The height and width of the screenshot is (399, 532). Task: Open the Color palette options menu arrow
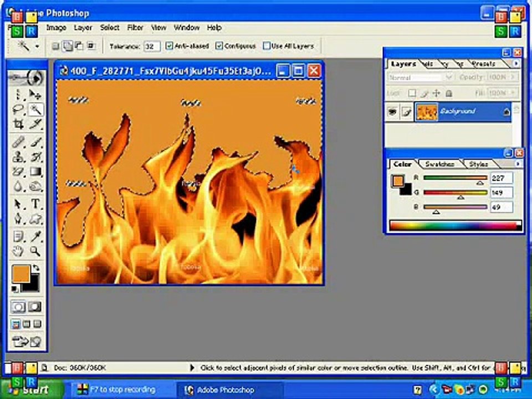coord(518,164)
